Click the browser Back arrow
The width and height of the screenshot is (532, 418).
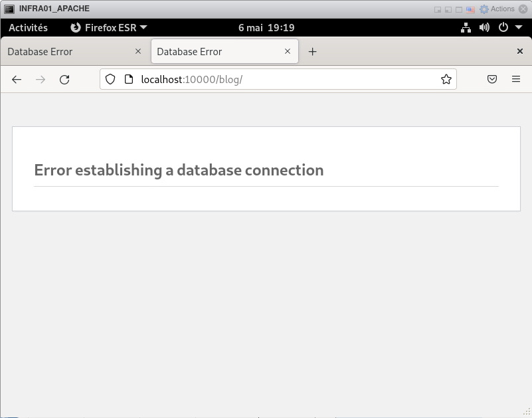pyautogui.click(x=17, y=80)
